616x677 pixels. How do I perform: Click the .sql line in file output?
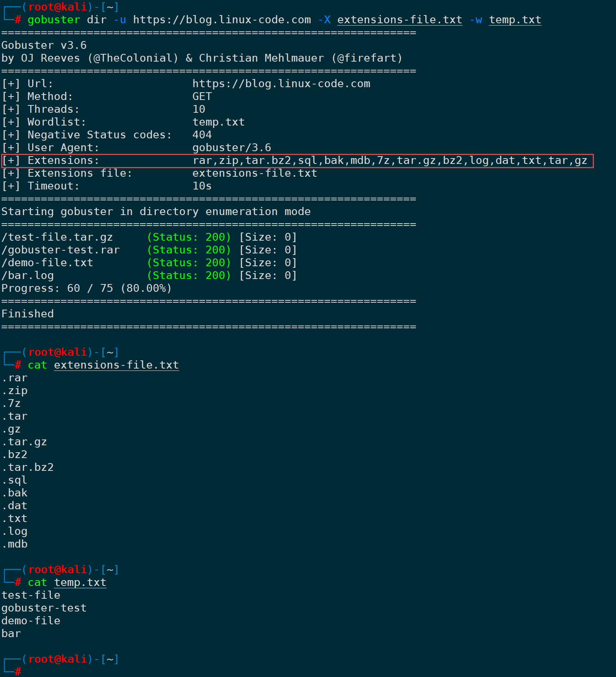[x=14, y=480]
